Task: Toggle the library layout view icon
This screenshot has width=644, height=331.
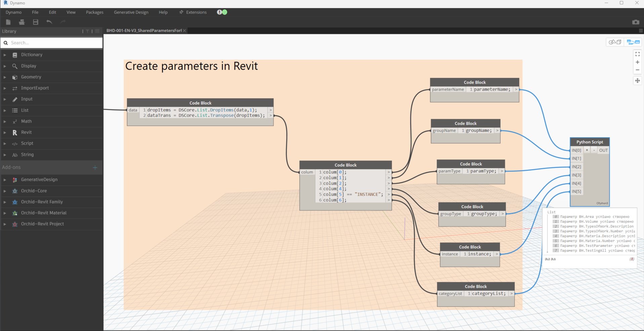Action: pyautogui.click(x=97, y=31)
